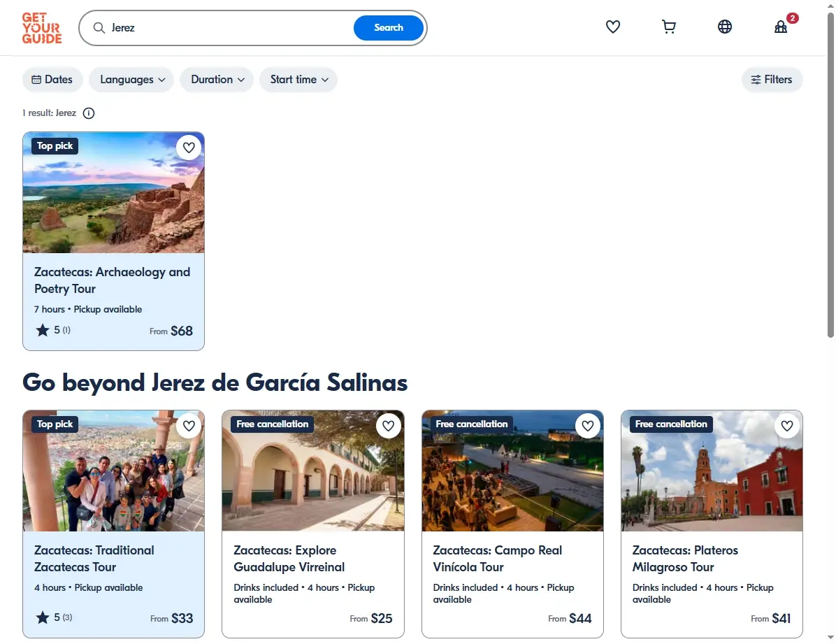Click the group photo of Traditional Zacatecas Tour
This screenshot has width=836, height=644.
tap(113, 471)
